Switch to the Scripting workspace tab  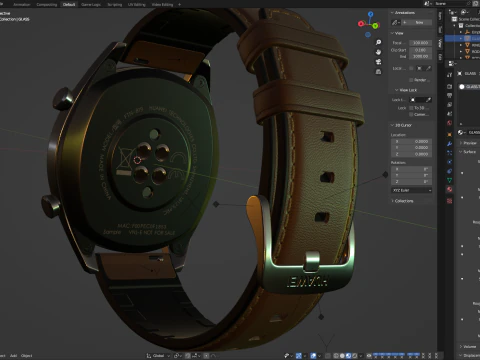114,5
